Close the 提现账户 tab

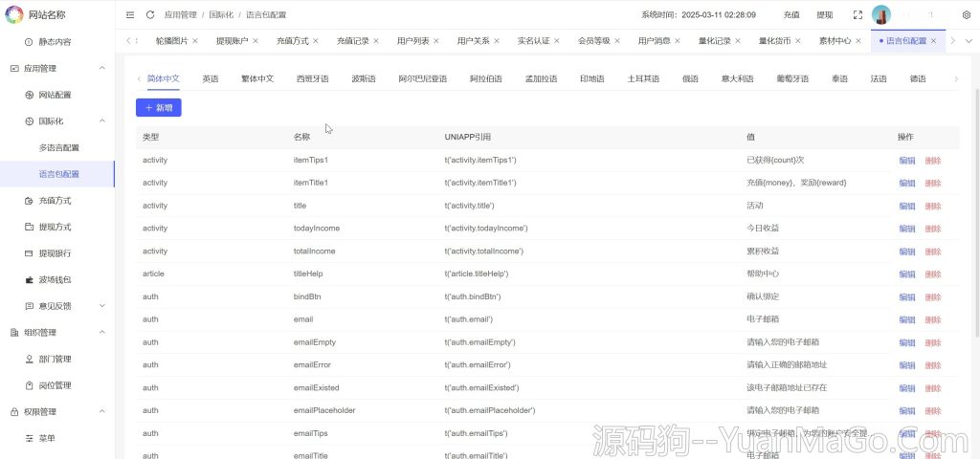click(256, 40)
